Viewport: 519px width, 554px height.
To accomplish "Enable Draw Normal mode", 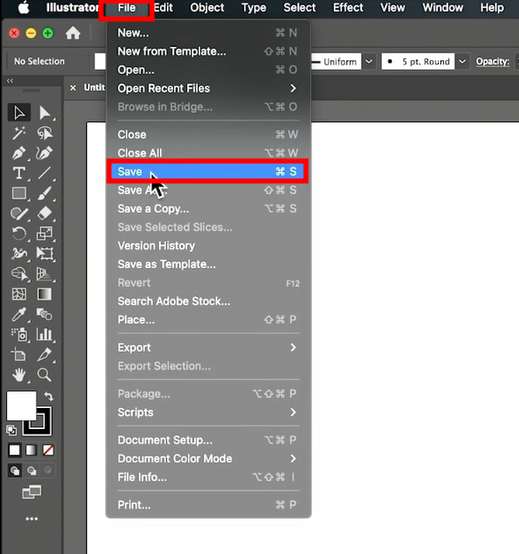I will [14, 471].
